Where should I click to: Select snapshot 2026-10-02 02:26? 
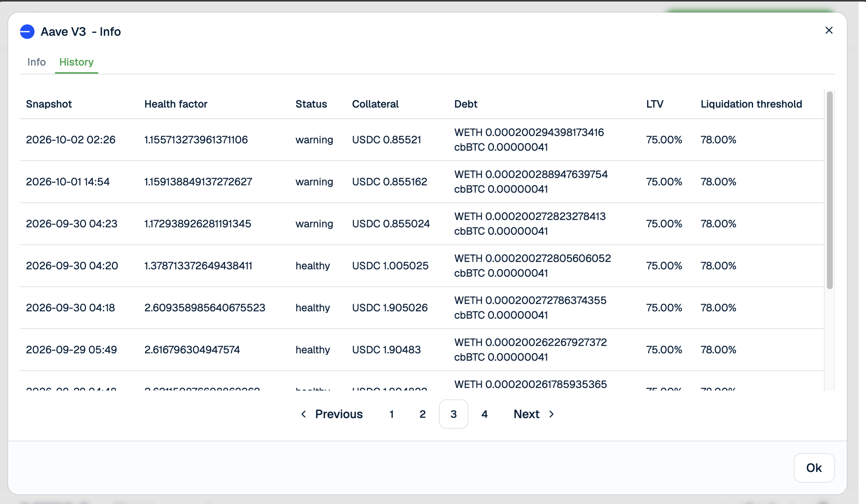point(70,140)
